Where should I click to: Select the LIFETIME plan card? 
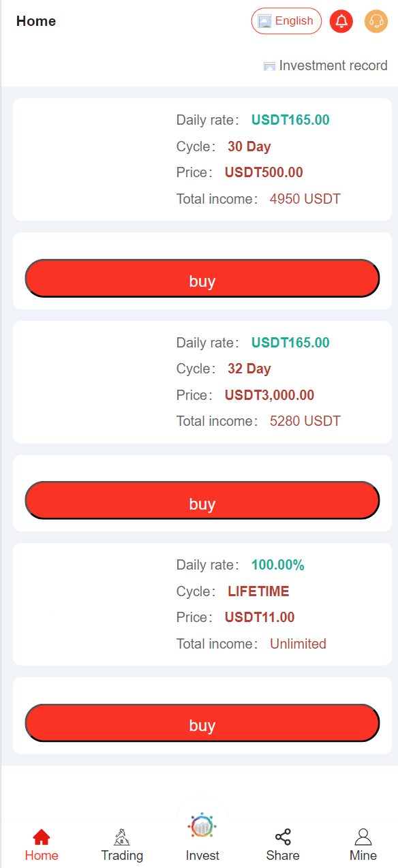[202, 604]
